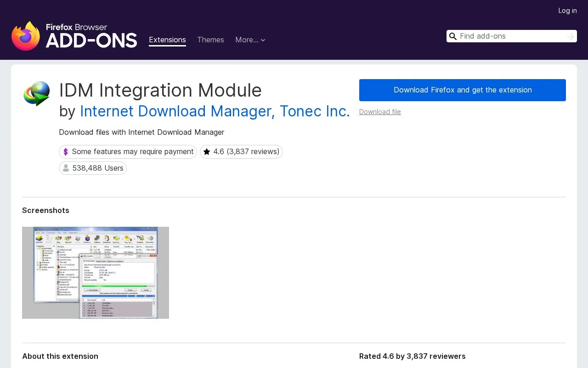Expand the More… dropdown menu
The image size is (588, 368).
click(250, 40)
